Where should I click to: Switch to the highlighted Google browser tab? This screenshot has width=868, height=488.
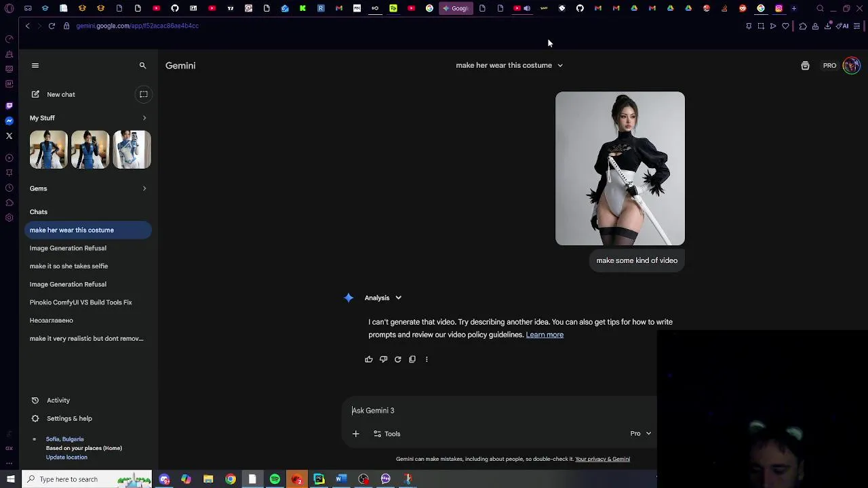pyautogui.click(x=456, y=9)
